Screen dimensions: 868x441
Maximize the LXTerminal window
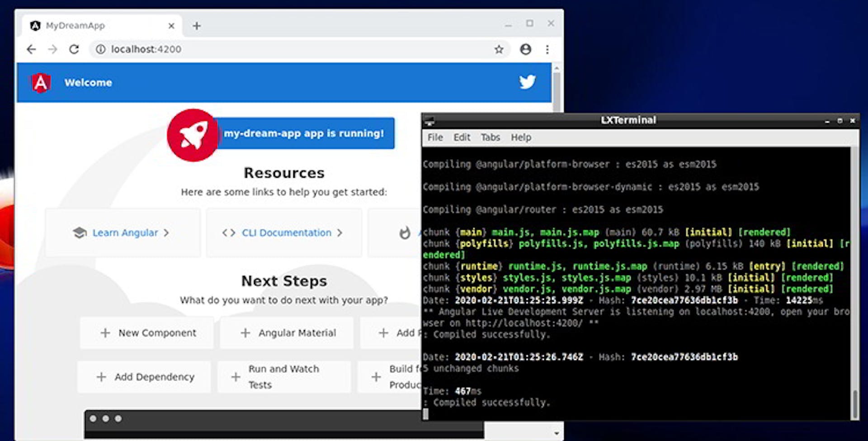coord(840,121)
